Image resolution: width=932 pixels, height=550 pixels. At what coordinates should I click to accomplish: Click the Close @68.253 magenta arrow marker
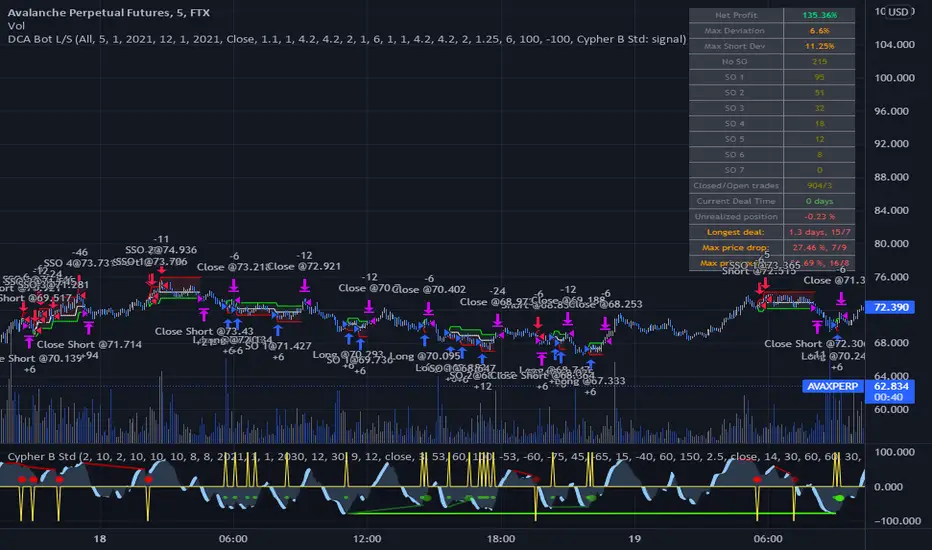tap(605, 322)
